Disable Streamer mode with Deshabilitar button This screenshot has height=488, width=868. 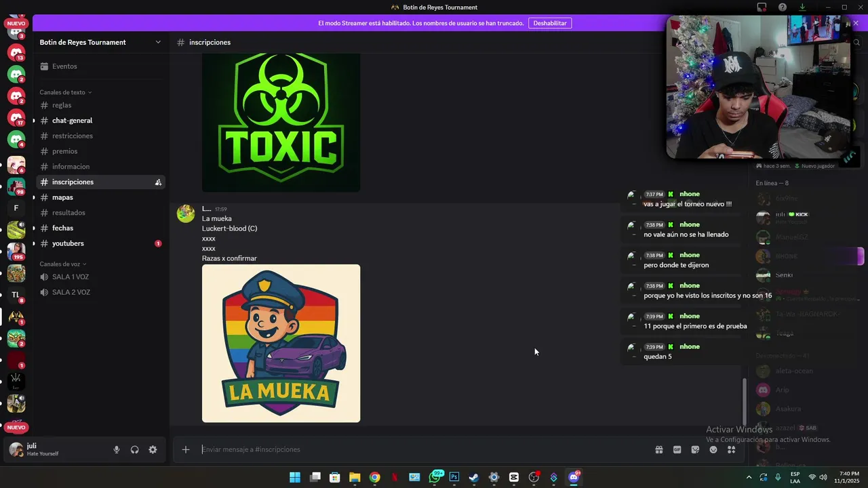click(549, 23)
